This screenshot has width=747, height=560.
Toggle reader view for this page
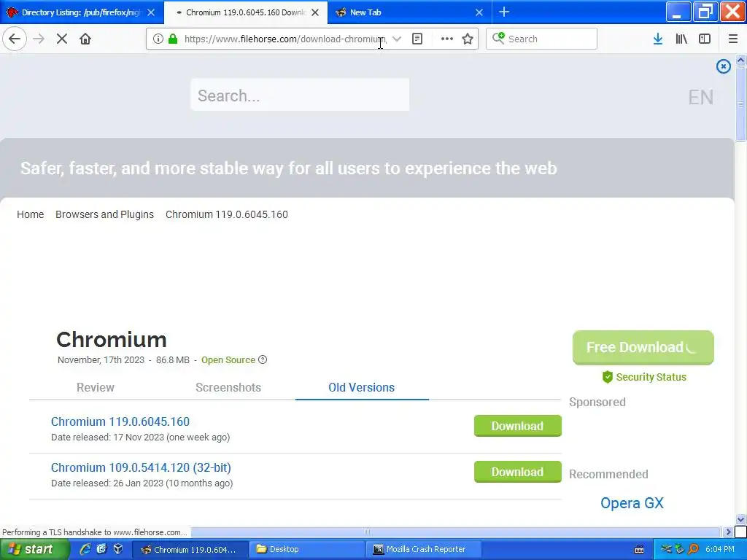tap(417, 39)
